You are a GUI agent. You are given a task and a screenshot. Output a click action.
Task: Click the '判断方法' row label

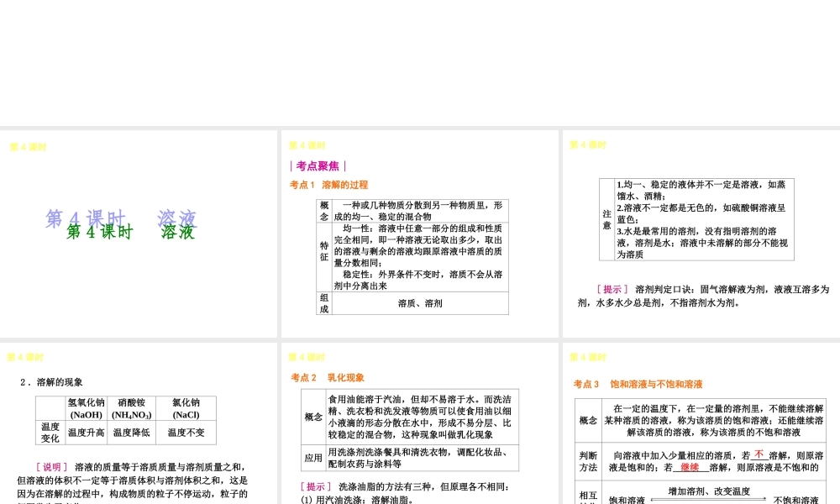point(588,461)
